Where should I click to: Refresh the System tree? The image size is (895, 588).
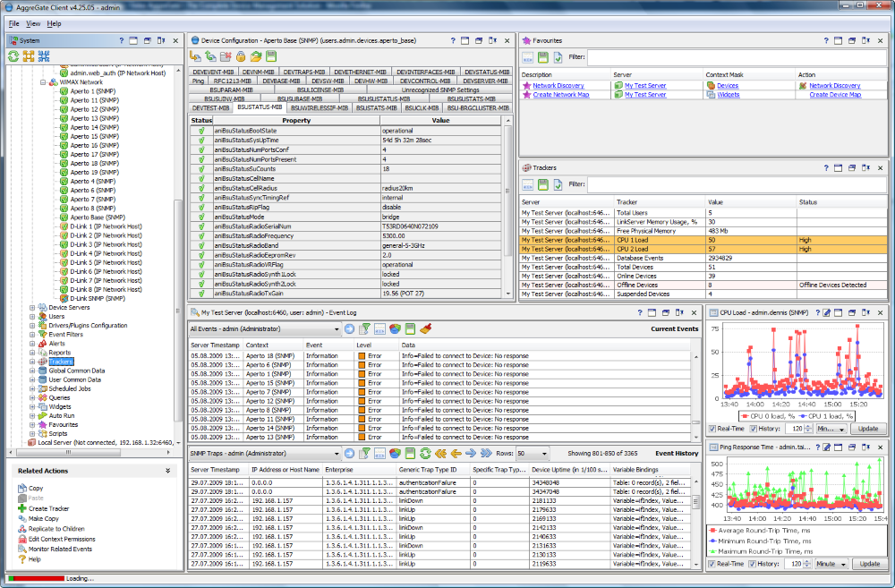[13, 55]
